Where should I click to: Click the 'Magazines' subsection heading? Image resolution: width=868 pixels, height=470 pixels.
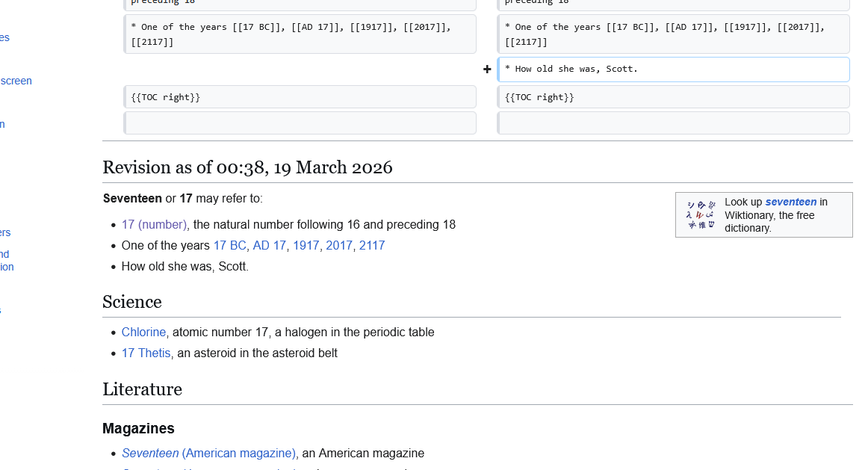138,428
